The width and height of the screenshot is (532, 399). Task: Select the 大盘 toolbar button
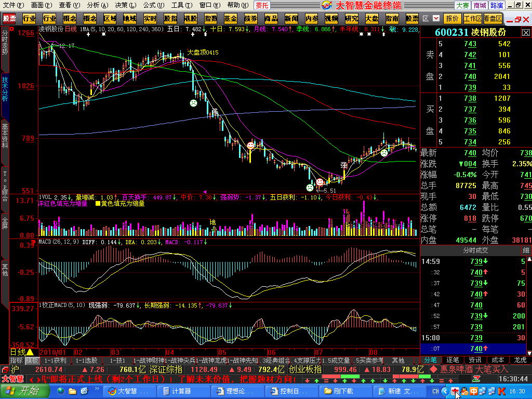(x=372, y=19)
